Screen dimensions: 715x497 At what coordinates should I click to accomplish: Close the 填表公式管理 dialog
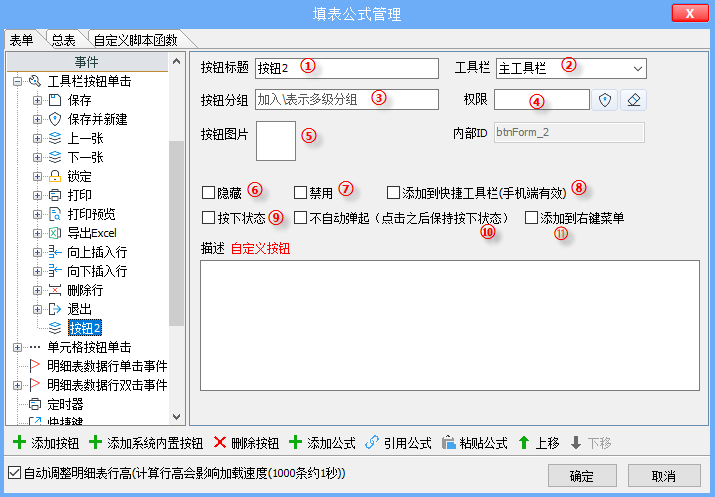point(690,13)
